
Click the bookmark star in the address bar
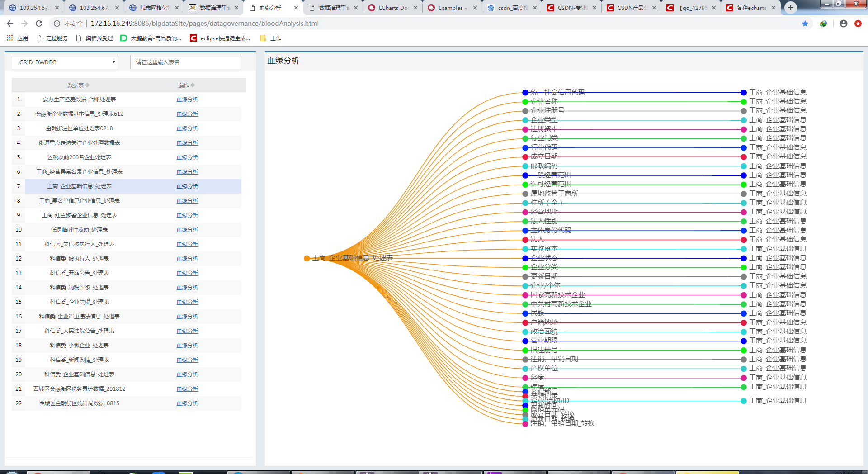pyautogui.click(x=805, y=24)
